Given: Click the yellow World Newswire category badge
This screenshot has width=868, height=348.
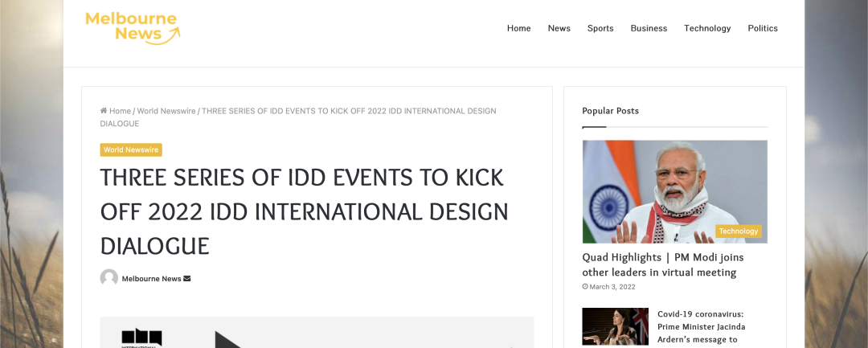Looking at the screenshot, I should click(x=131, y=150).
